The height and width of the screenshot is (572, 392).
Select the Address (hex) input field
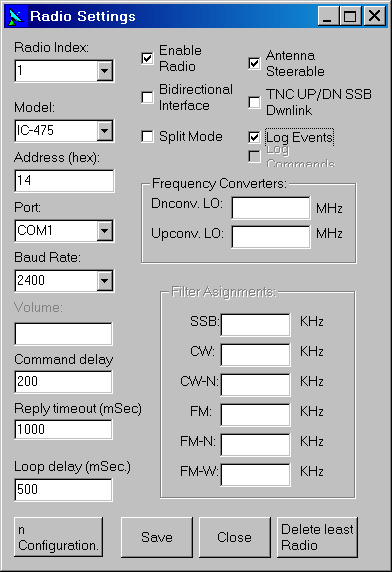[x=64, y=181]
